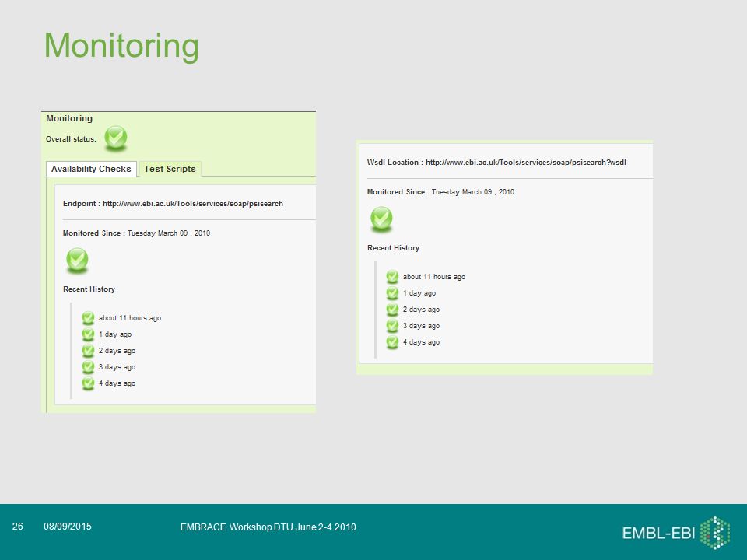
Task: Select '3 days ago' text in Wsdl history
Action: point(421,326)
